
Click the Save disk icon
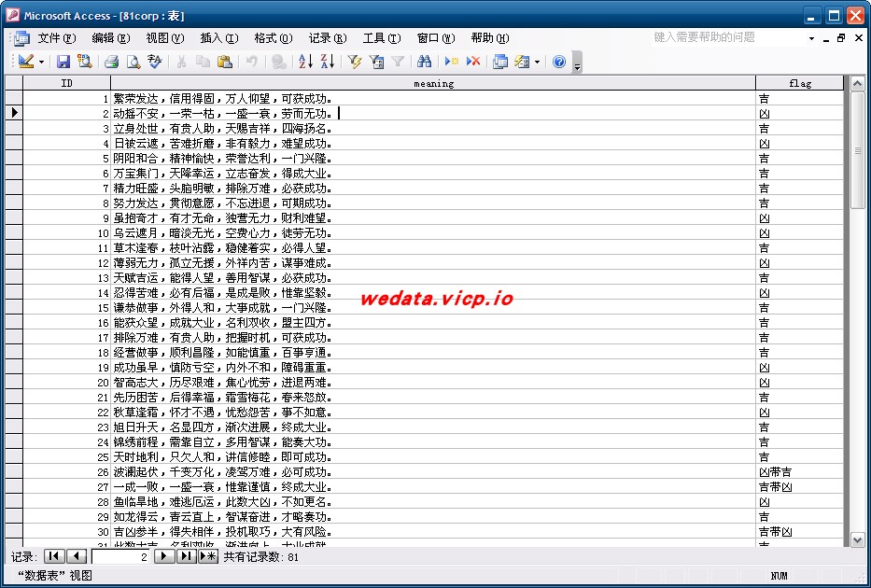pyautogui.click(x=63, y=62)
